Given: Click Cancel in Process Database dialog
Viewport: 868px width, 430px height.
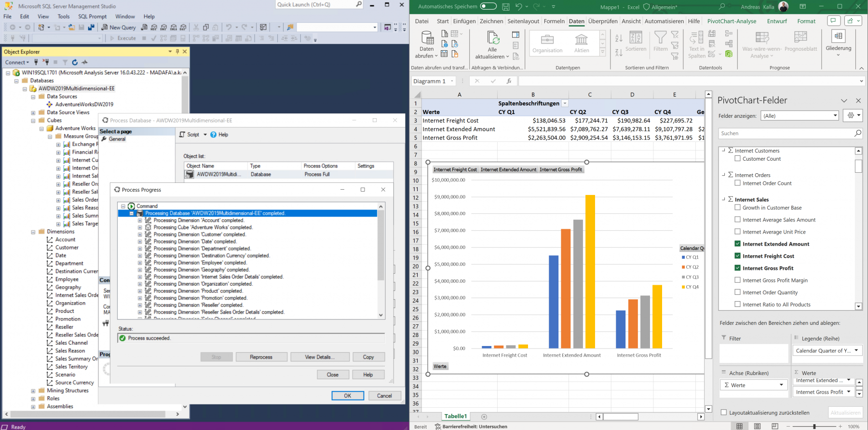Looking at the screenshot, I should pyautogui.click(x=384, y=396).
